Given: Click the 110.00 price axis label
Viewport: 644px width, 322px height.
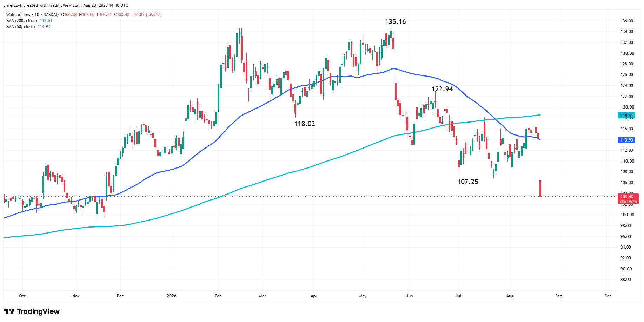Looking at the screenshot, I should 627,161.
